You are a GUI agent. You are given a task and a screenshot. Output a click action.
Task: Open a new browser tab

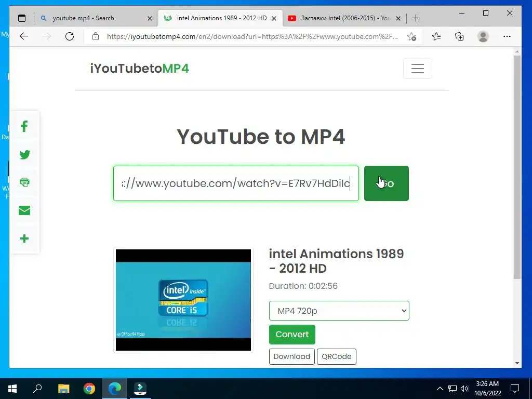(x=416, y=18)
